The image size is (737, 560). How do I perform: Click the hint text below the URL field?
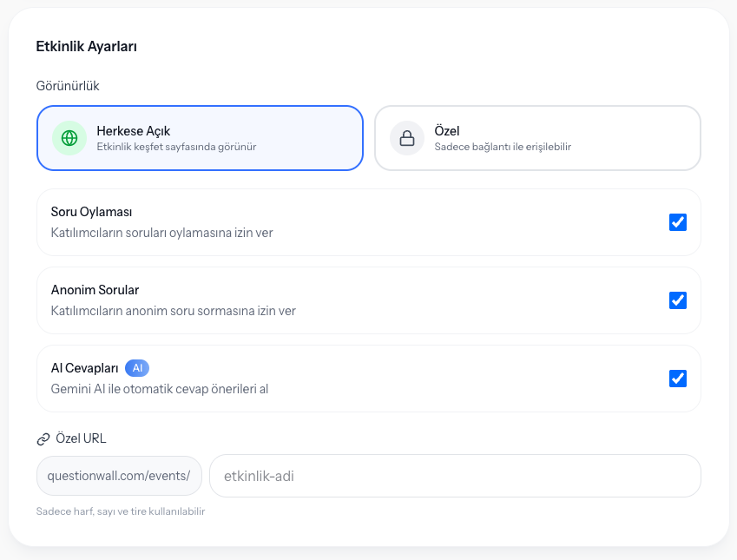tap(121, 511)
